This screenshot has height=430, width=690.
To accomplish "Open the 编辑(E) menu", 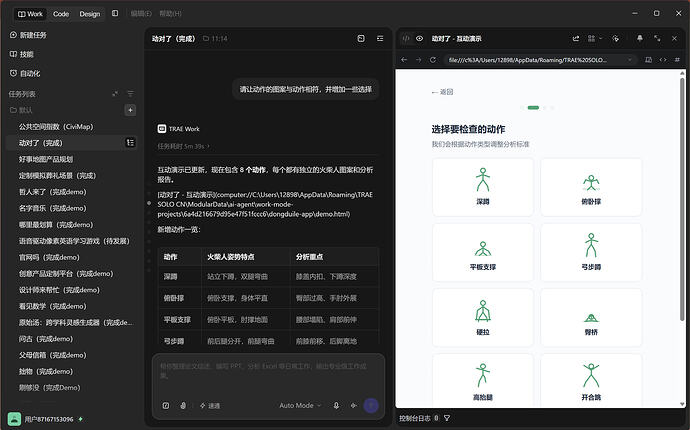I will tap(141, 14).
